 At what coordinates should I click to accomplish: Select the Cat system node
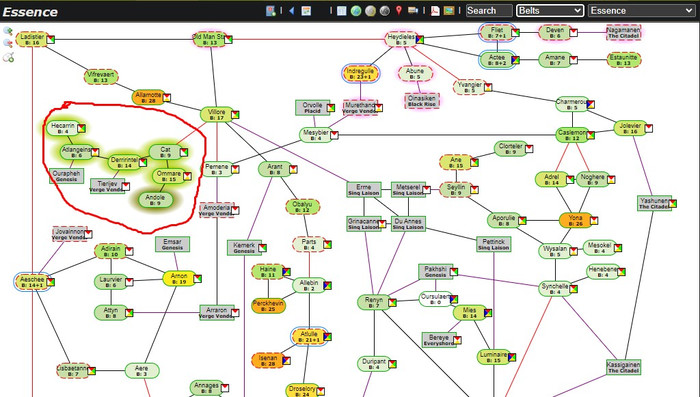tap(165, 152)
